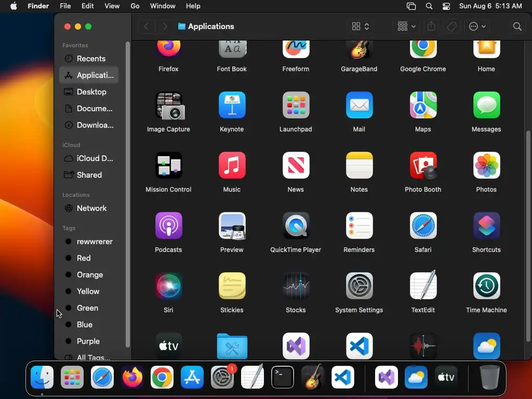Viewport: 532px width, 399px height.
Task: Open the Photos app
Action: coord(486,165)
